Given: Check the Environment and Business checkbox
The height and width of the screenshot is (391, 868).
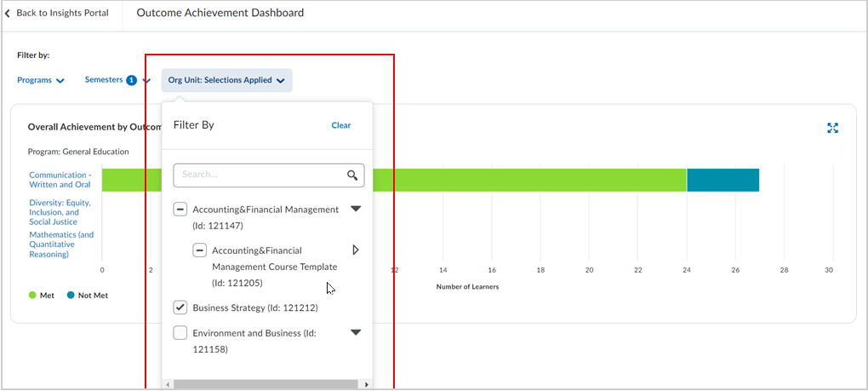Looking at the screenshot, I should tap(180, 333).
